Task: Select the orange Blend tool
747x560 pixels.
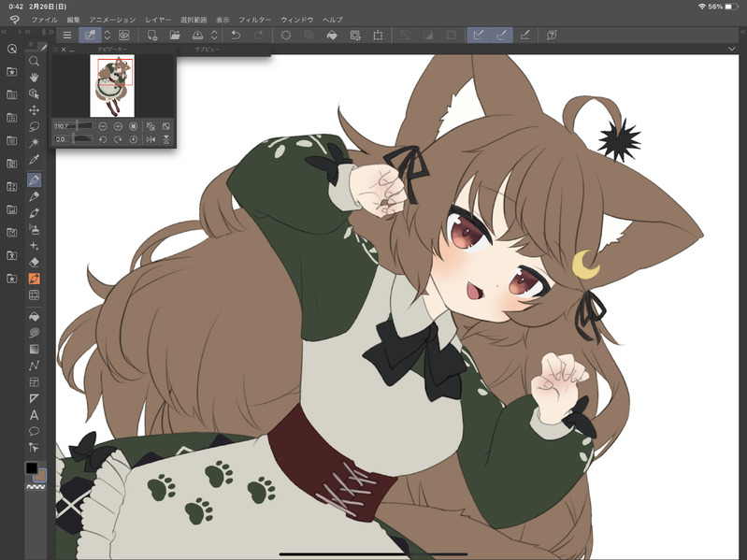Action: (34, 279)
